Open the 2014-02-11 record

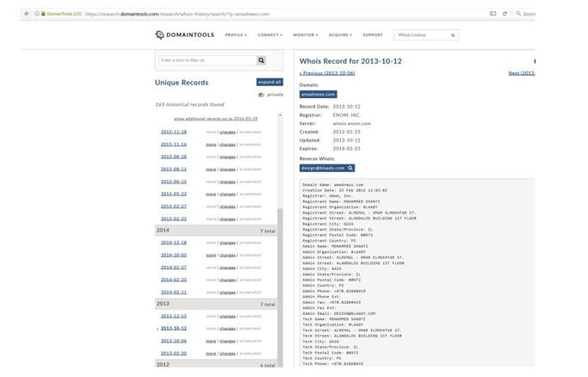[174, 292]
